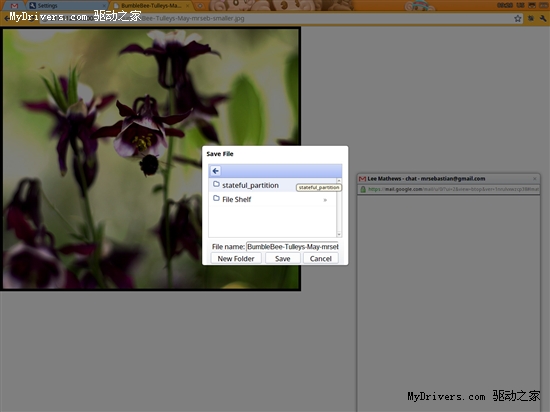Click the lock icon in the chat panel
The image size is (550, 412).
pyautogui.click(x=363, y=189)
